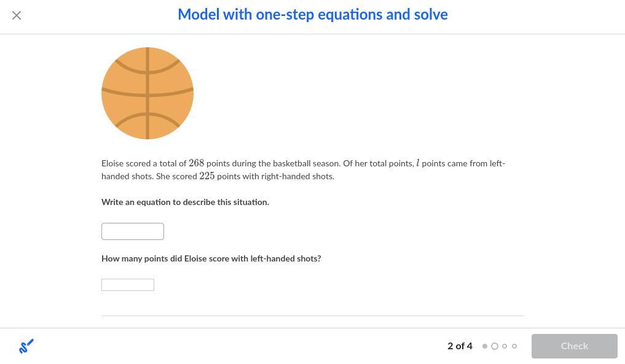Click the number 225 in the problem
The height and width of the screenshot is (364, 625).
coord(207,176)
